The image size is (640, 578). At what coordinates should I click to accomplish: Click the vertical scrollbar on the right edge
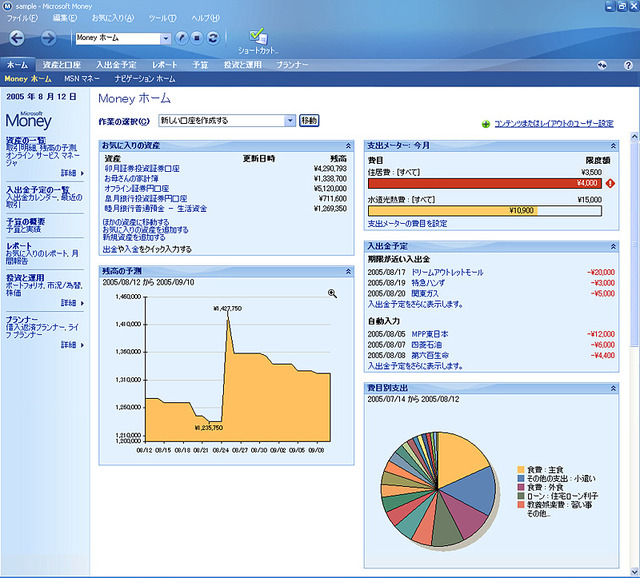click(x=634, y=353)
